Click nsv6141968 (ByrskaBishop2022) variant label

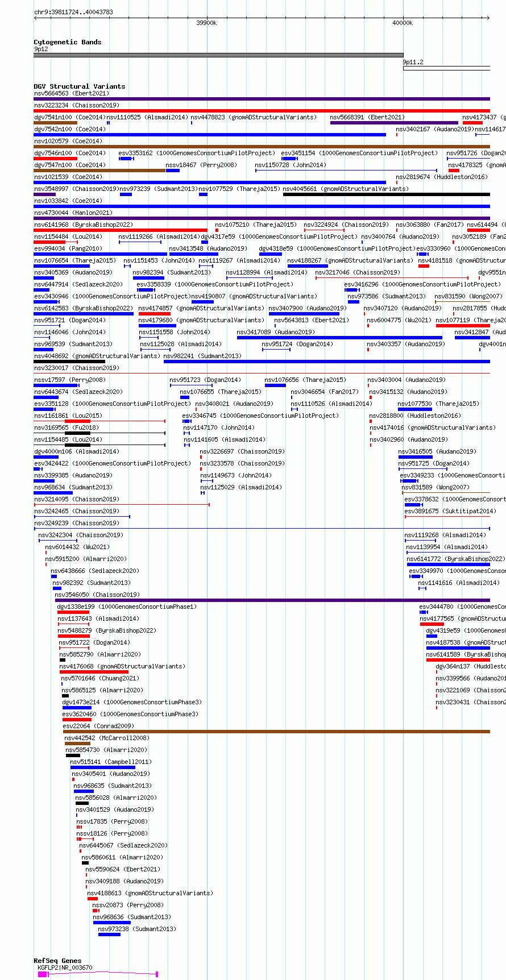coord(84,225)
